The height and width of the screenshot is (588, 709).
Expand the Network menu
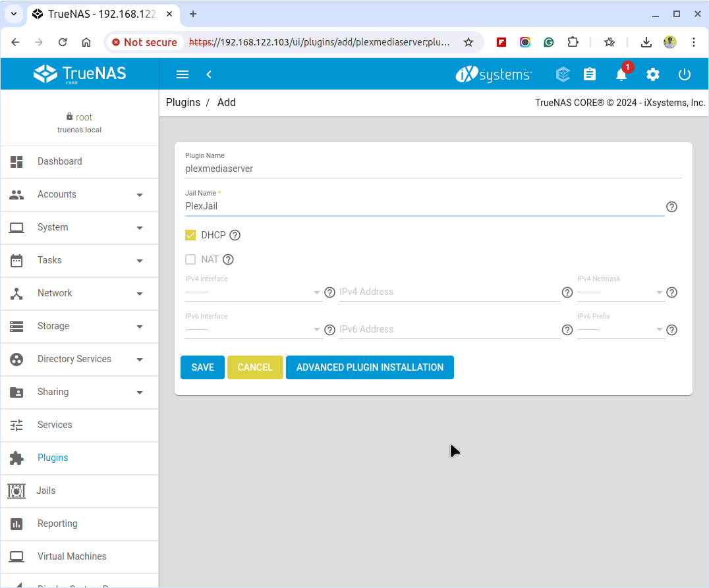click(x=80, y=294)
